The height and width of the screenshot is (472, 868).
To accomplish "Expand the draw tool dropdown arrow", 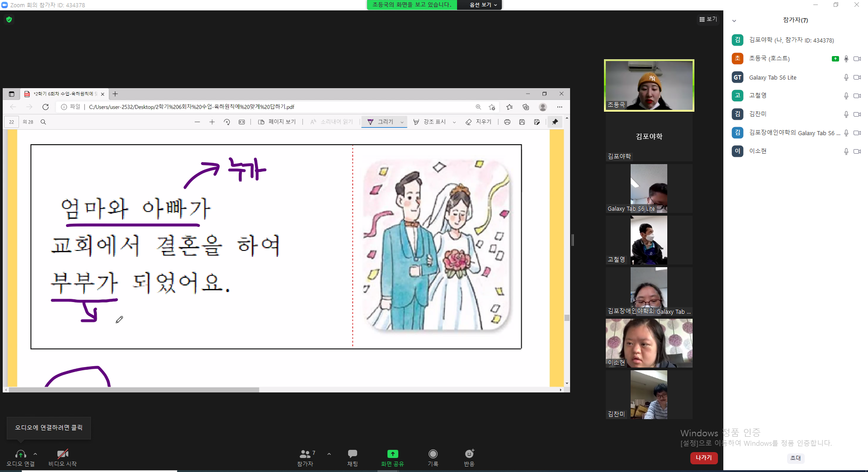I will (x=402, y=122).
